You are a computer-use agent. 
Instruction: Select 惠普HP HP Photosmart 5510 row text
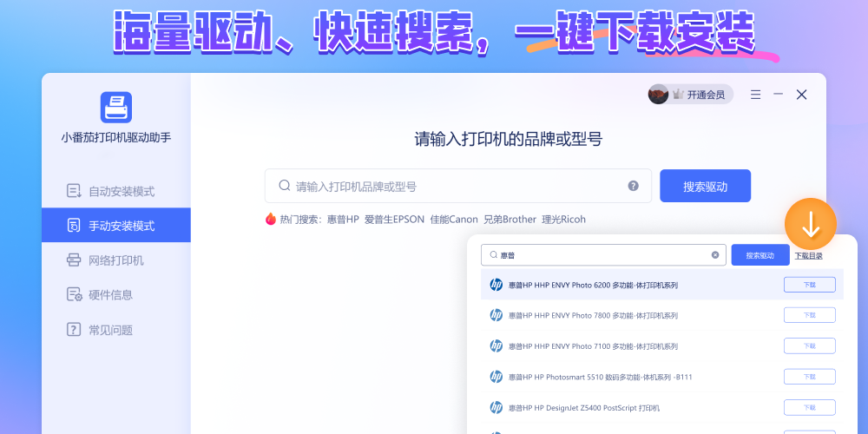click(x=600, y=377)
